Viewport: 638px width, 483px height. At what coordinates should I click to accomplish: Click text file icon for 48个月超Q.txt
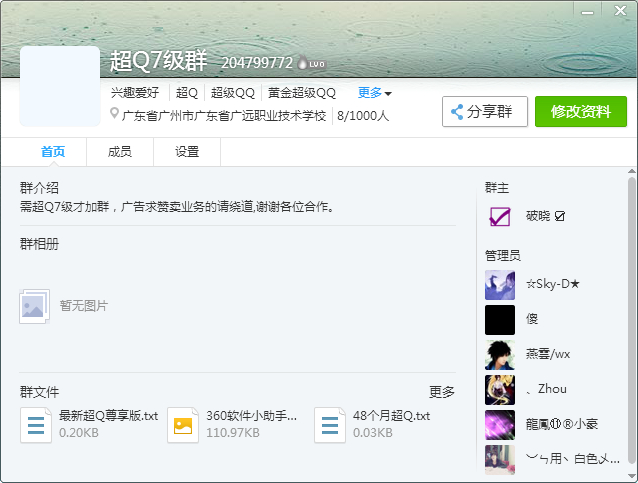330,425
